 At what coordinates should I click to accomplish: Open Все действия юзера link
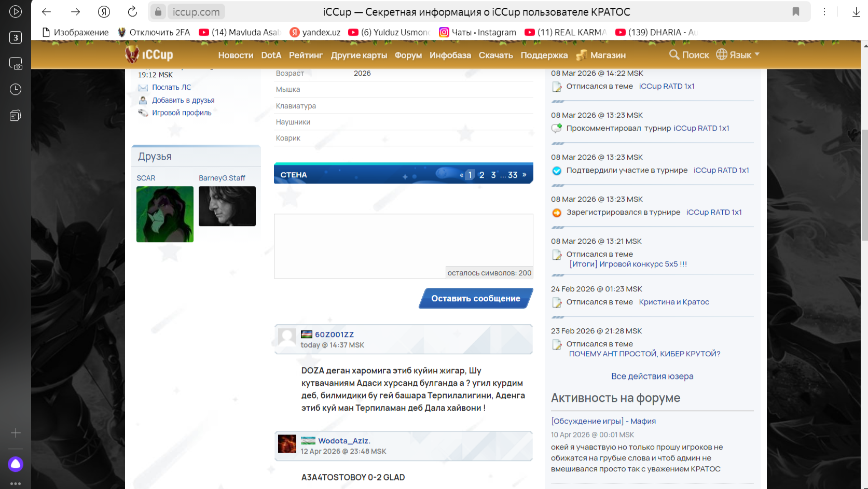pos(652,376)
